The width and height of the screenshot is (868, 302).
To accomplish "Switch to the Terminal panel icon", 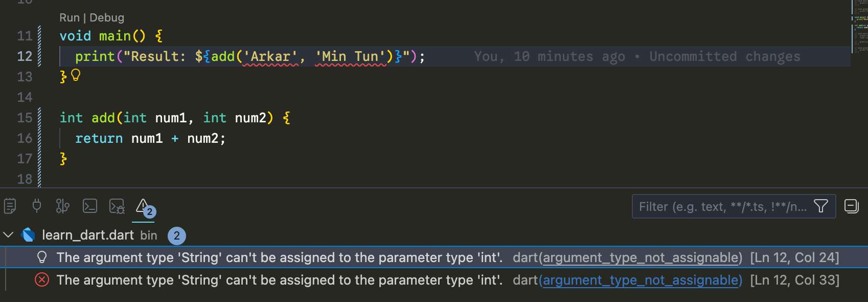I will click(x=90, y=206).
